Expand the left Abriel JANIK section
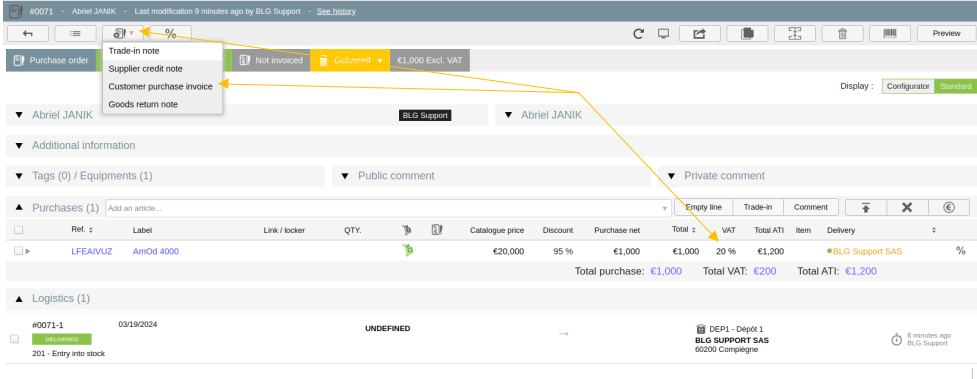Image resolution: width=977 pixels, height=379 pixels. (x=19, y=115)
